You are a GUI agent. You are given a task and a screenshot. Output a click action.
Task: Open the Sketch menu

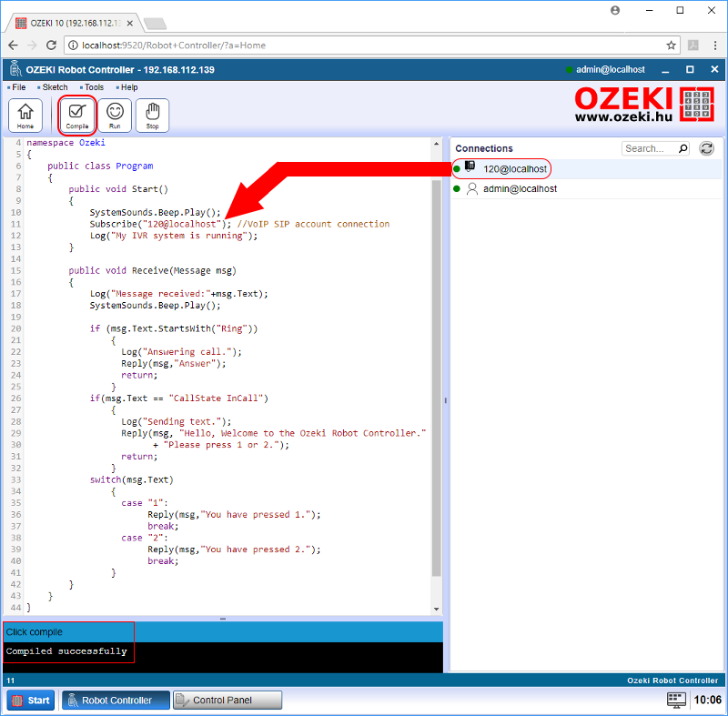coord(53,87)
